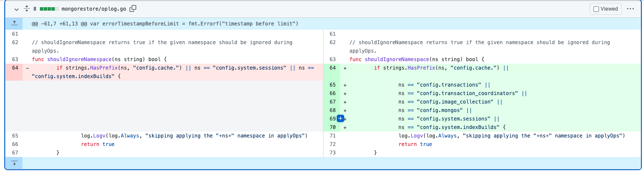Image resolution: width=644 pixels, height=171 pixels.
Task: Open the three-dot file options menu
Action: tap(630, 9)
